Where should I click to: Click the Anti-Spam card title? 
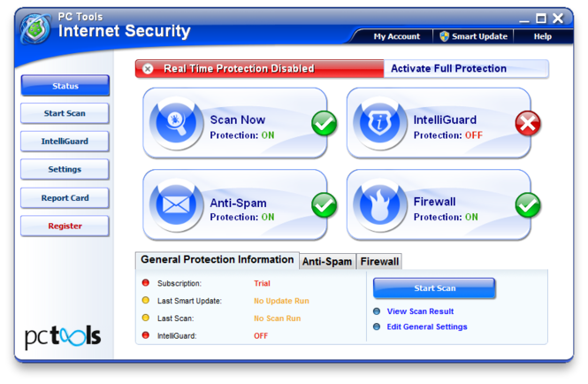[x=238, y=203]
